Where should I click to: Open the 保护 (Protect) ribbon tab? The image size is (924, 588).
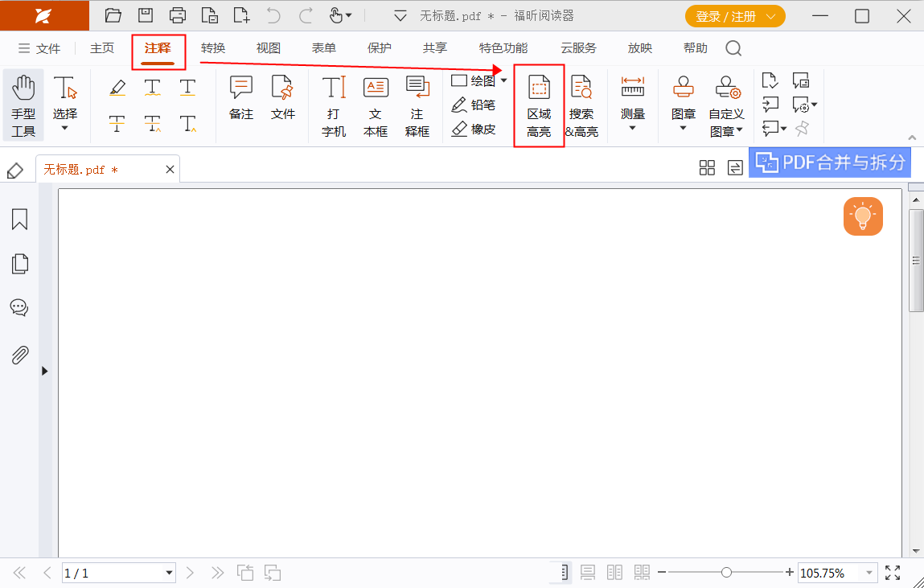[378, 48]
